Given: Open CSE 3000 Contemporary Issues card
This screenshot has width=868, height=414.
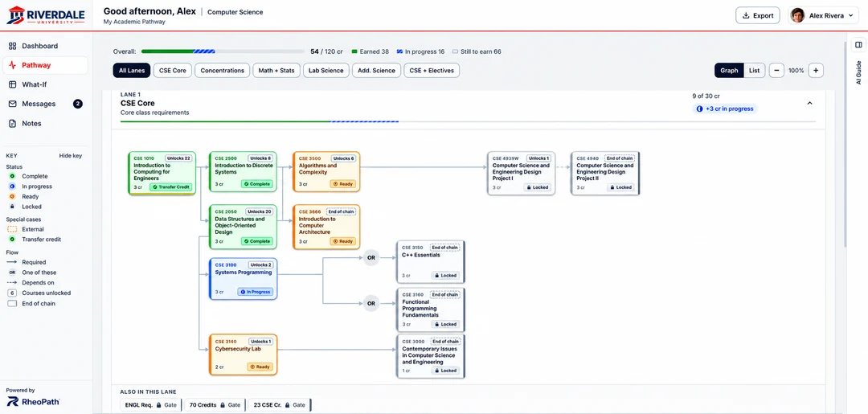Looking at the screenshot, I should 431,356.
